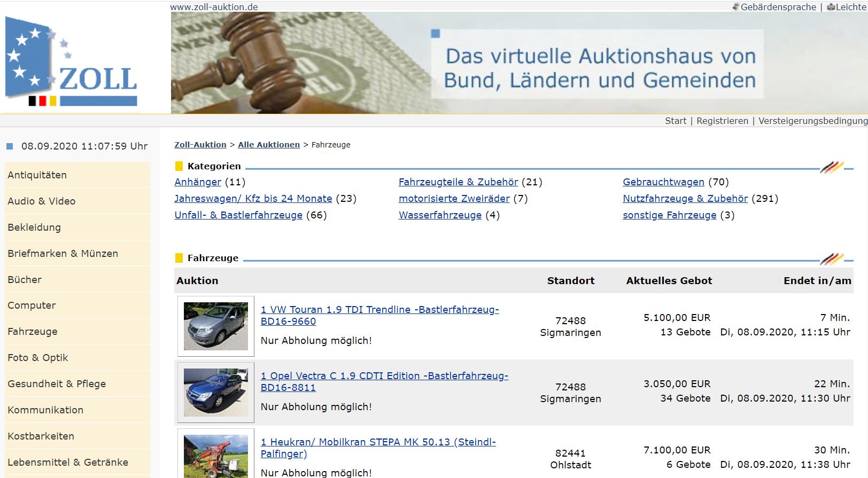Click 82441 Ohlstadt location
Viewport: 868px width, 478px height.
click(571, 459)
